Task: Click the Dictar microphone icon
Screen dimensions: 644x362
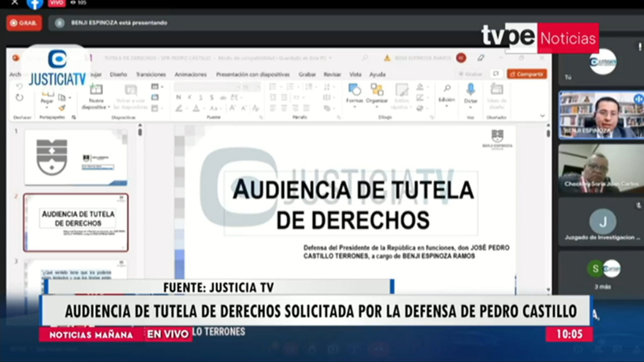Action: tap(471, 89)
